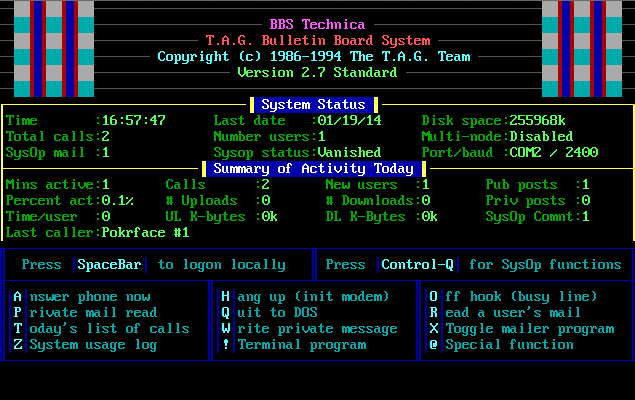
Task: Click the 'Last caller' Pokrface #1 value
Action: click(144, 232)
